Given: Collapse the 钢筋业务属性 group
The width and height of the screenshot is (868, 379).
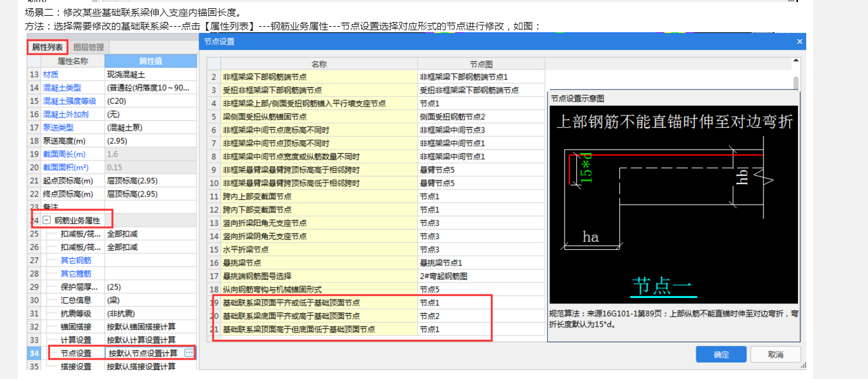Looking at the screenshot, I should click(x=47, y=220).
